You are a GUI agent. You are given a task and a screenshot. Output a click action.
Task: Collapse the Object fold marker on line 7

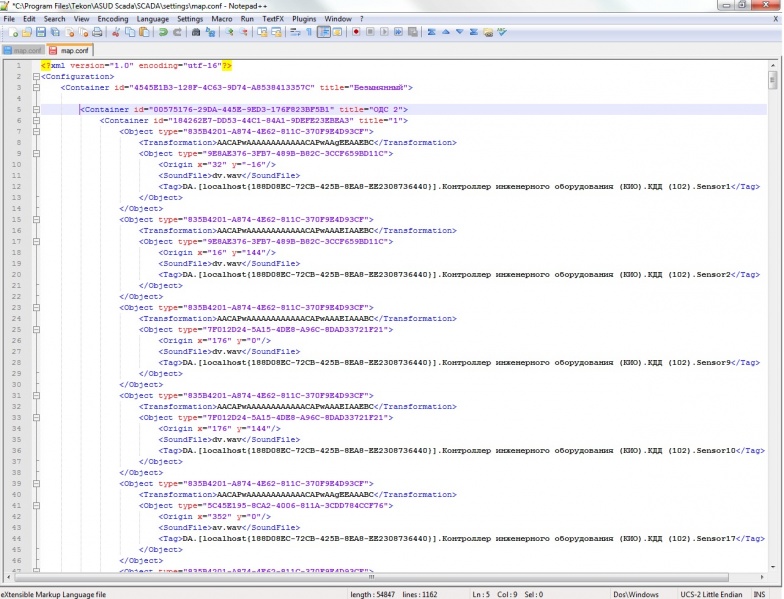point(34,131)
